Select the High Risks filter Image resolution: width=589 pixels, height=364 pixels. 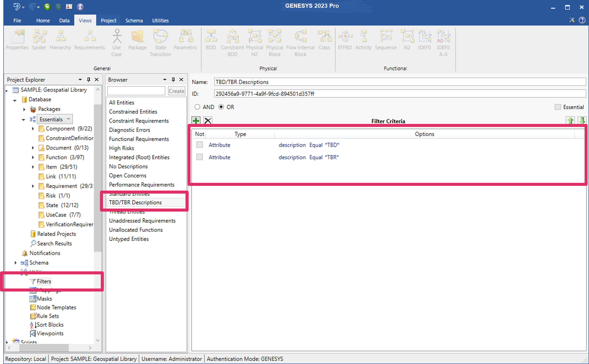tap(121, 148)
